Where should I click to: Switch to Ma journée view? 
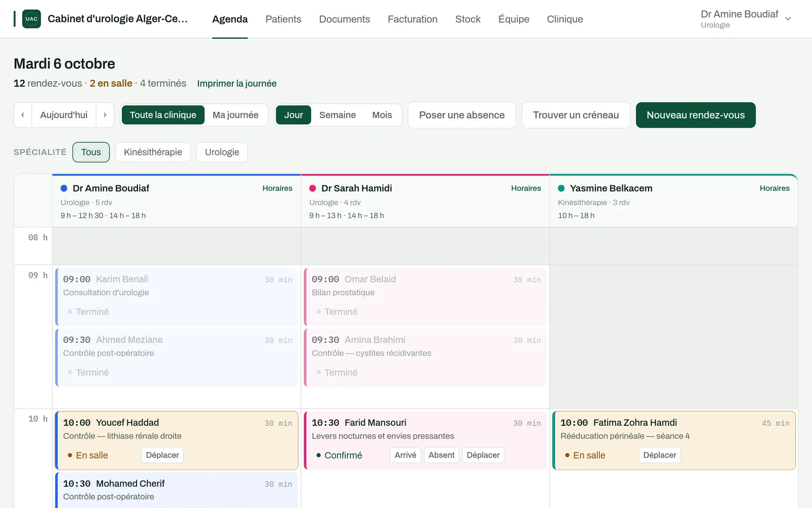(235, 115)
